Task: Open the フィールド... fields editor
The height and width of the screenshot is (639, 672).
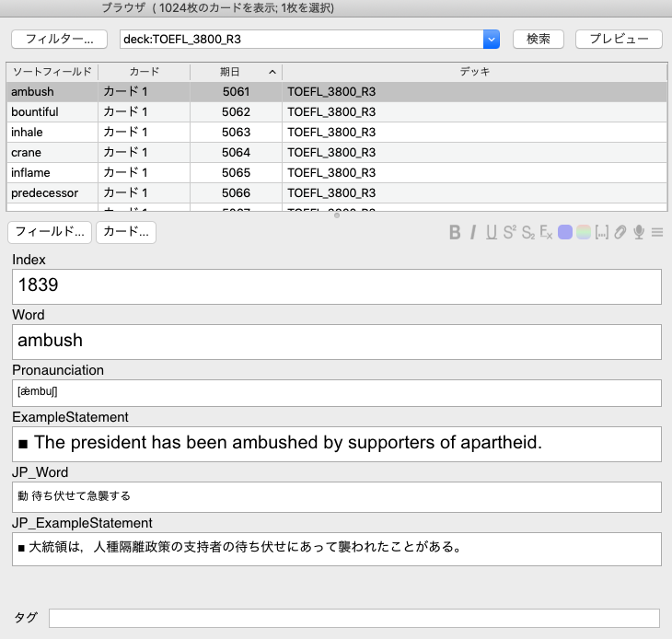Action: pos(50,232)
